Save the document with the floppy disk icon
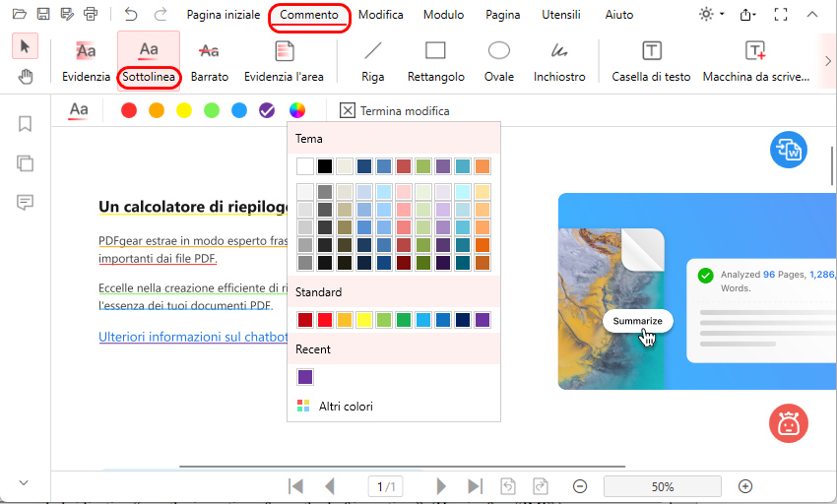The height and width of the screenshot is (504, 837). click(43, 14)
